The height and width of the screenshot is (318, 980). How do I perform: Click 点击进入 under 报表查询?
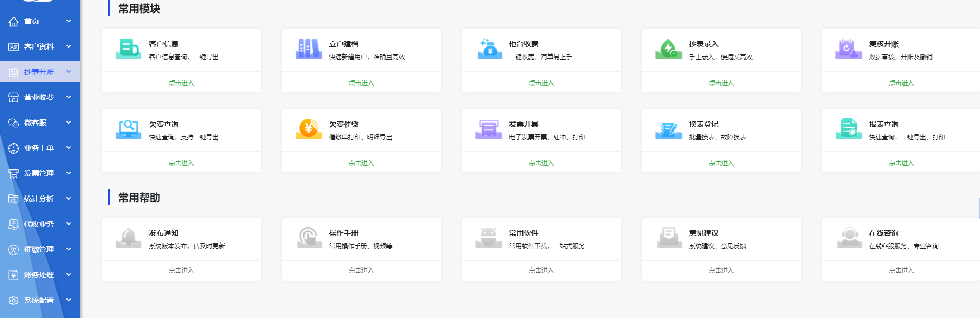click(901, 163)
